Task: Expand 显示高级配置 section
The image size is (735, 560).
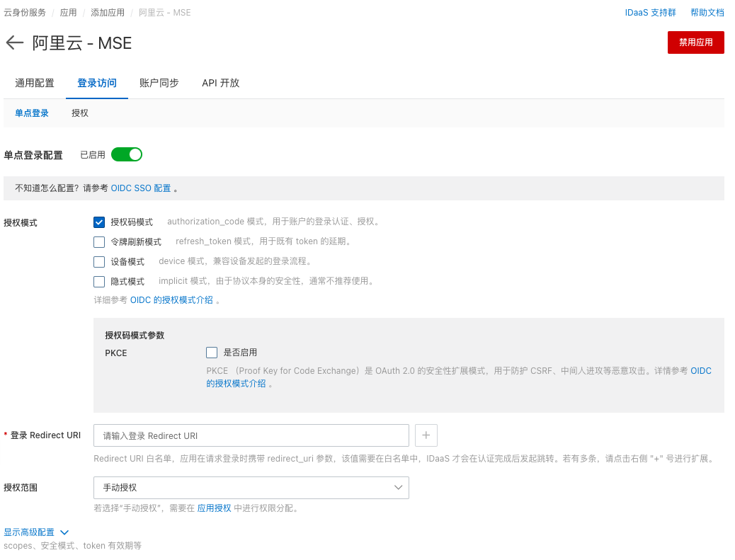Action: click(36, 532)
